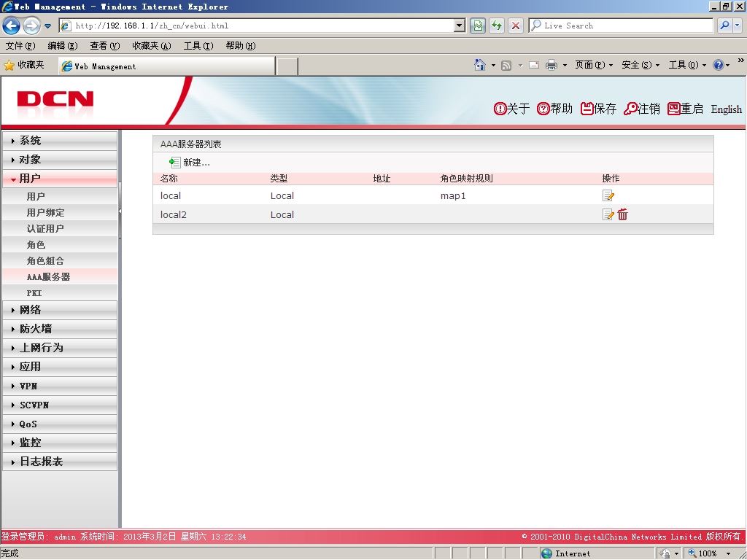747x560 pixels.
Task: Open the 安全(S) command dropdown
Action: pos(640,65)
